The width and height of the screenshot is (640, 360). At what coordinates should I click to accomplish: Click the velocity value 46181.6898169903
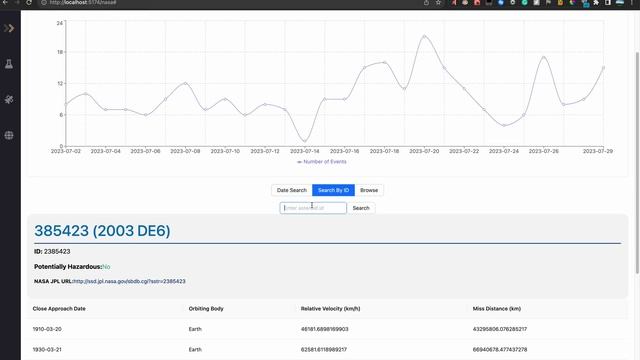324,329
